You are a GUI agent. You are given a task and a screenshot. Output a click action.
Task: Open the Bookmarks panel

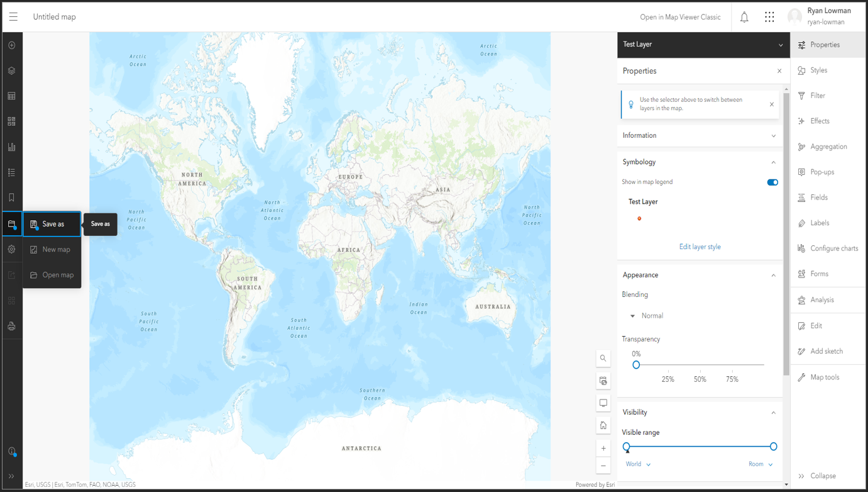tap(11, 197)
